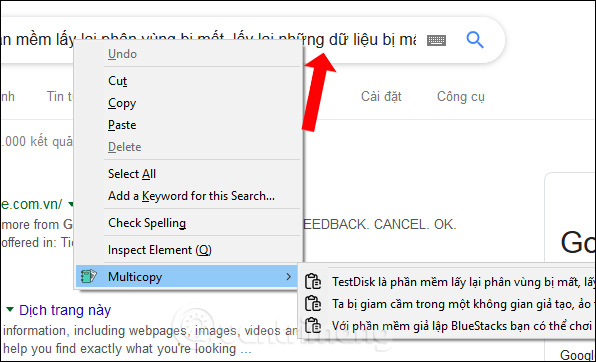
Task: Expand the Multicopy submenu arrow
Action: 288,276
